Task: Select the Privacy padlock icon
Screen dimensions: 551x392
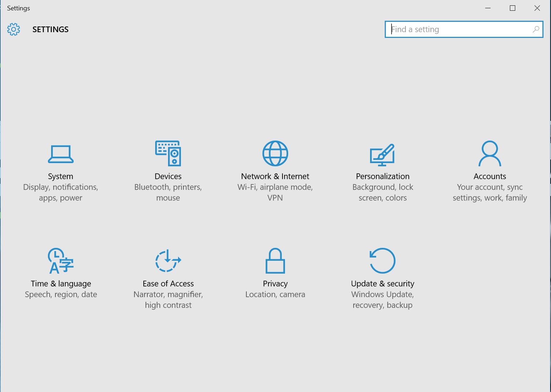Action: click(x=275, y=261)
